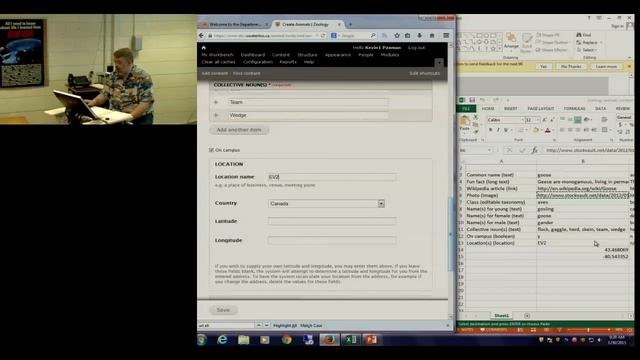The height and width of the screenshot is (360, 640).
Task: Open the Excel FILE tab
Action: 466,109
